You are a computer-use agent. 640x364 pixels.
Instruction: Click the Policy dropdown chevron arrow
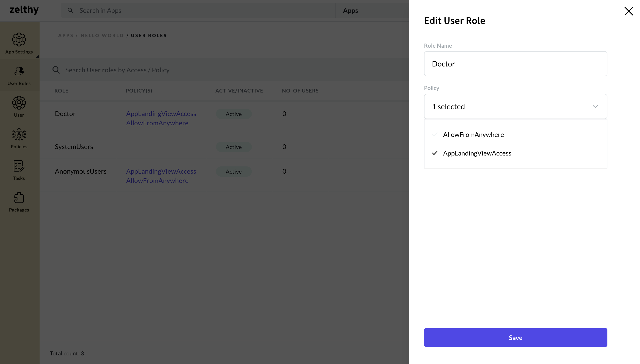pyautogui.click(x=595, y=106)
